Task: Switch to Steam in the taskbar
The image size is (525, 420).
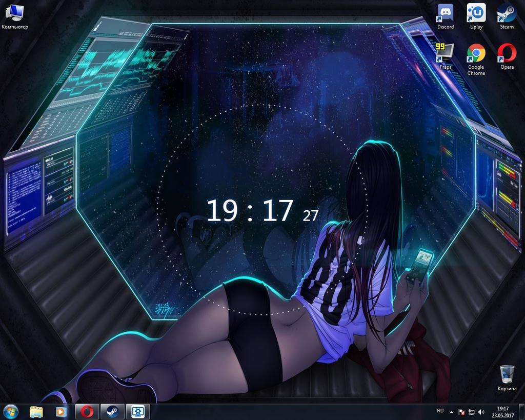Action: (x=112, y=412)
